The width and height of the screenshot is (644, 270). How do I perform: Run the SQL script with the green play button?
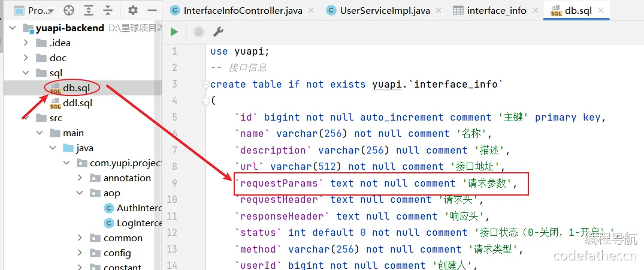(x=174, y=32)
